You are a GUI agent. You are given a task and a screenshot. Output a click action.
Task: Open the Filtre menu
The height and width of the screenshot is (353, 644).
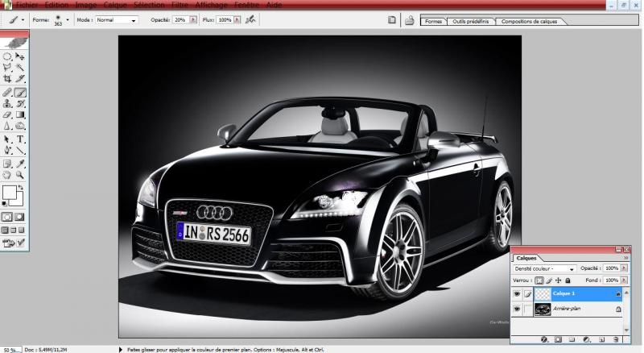point(180,5)
